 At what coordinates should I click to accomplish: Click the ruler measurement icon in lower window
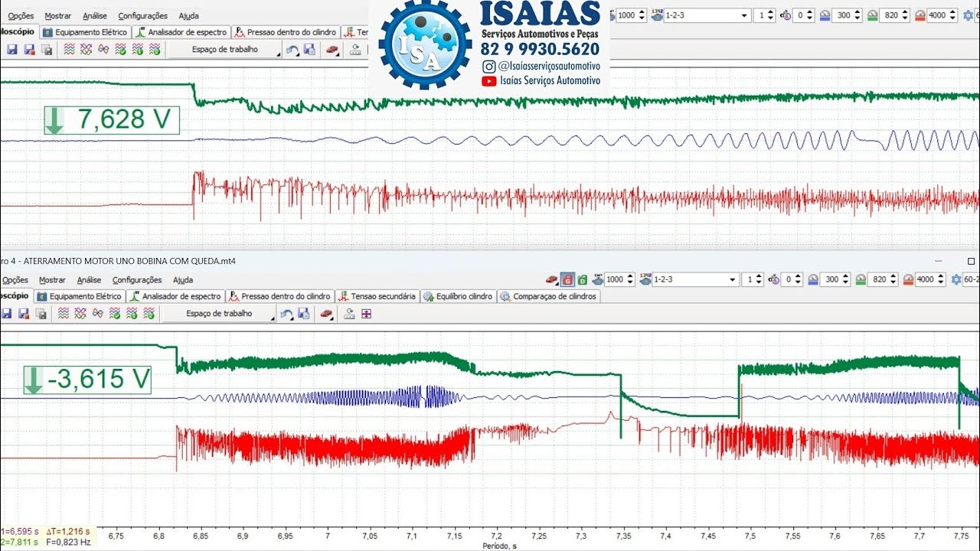[x=349, y=313]
